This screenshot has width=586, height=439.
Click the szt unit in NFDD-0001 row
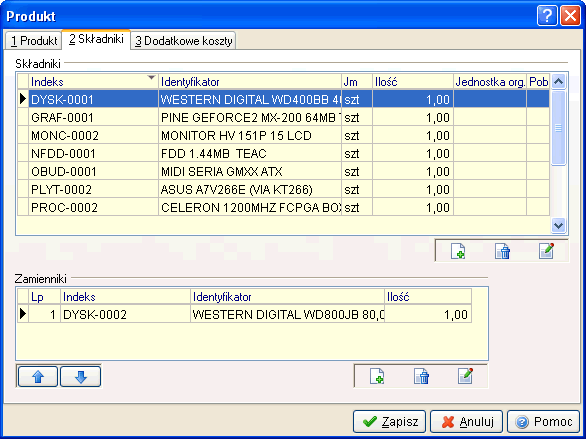click(x=357, y=153)
